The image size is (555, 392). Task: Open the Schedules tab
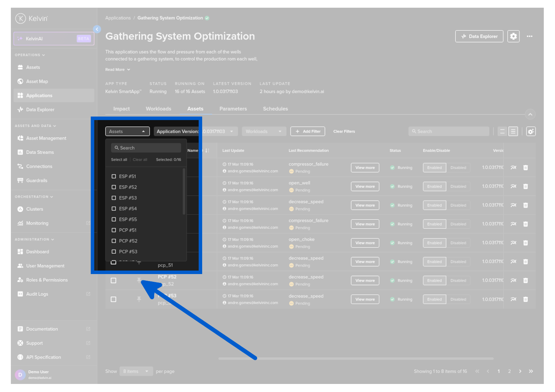(275, 109)
